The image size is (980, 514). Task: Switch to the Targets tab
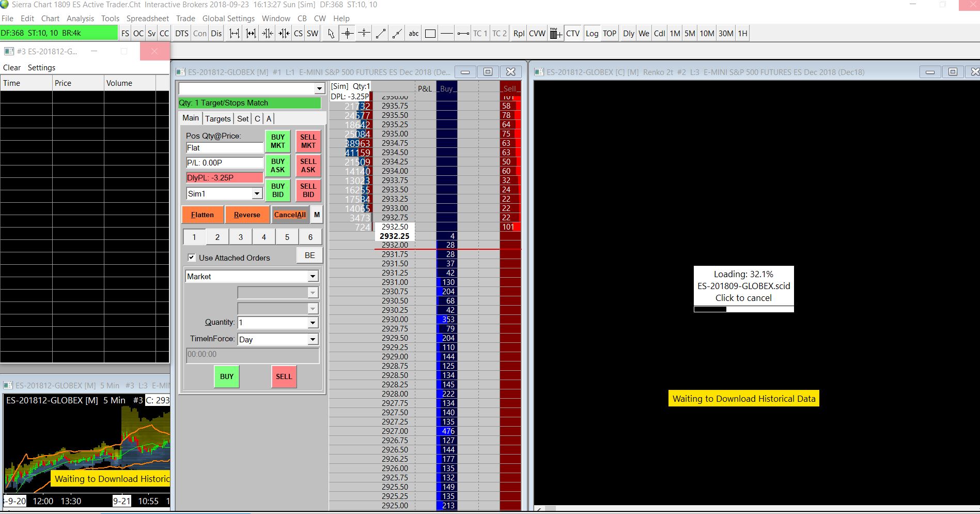point(218,118)
